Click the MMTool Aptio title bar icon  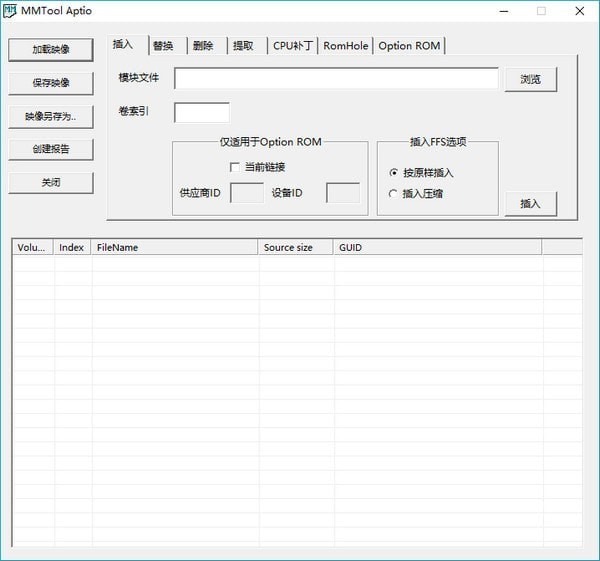pyautogui.click(x=9, y=11)
